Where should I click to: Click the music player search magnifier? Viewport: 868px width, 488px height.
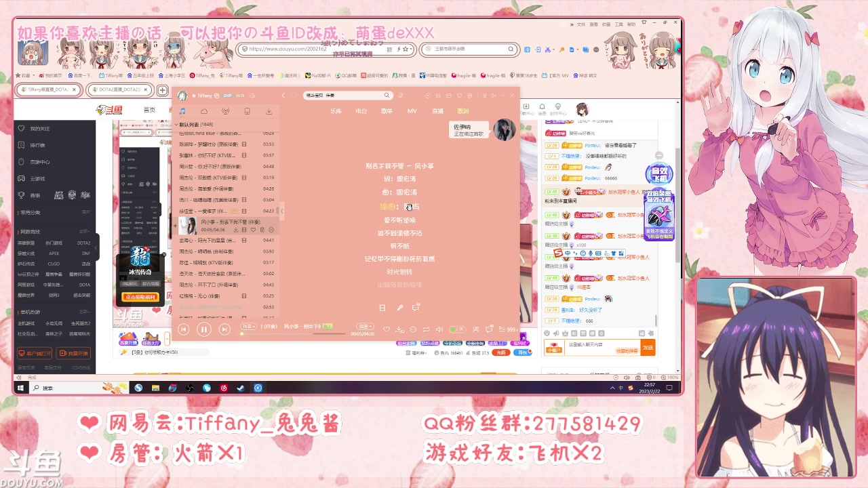point(387,96)
